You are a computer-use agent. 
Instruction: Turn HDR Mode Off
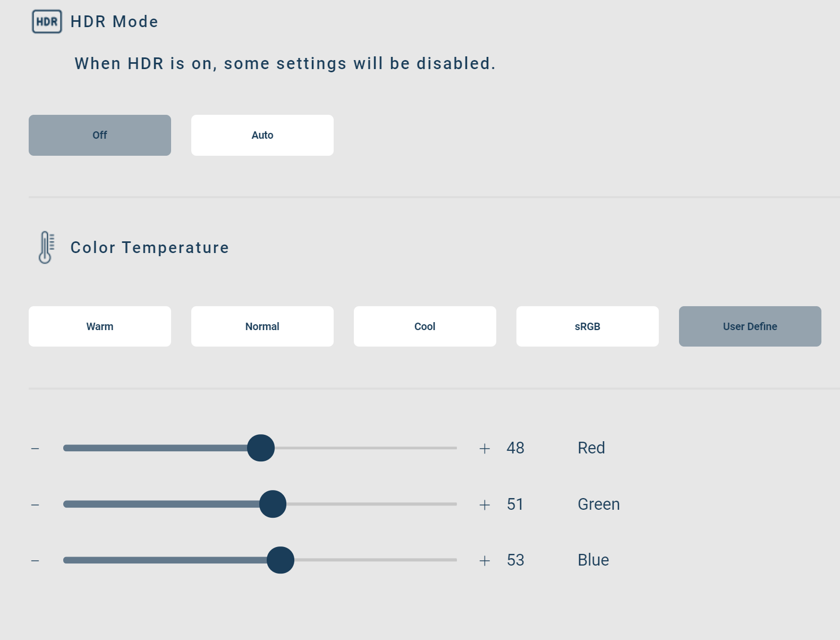click(100, 135)
